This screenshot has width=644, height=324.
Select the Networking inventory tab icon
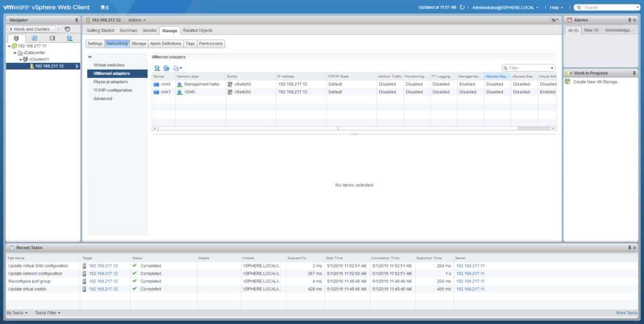click(x=70, y=38)
